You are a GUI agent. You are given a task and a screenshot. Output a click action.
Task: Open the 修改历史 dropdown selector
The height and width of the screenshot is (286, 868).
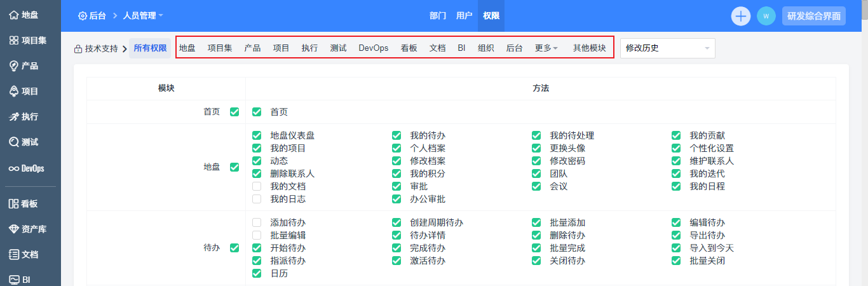[x=667, y=48]
